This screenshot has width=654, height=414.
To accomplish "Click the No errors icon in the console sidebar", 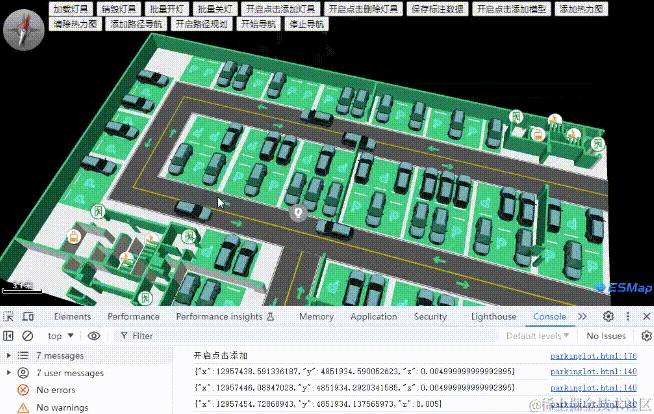I will pos(23,390).
